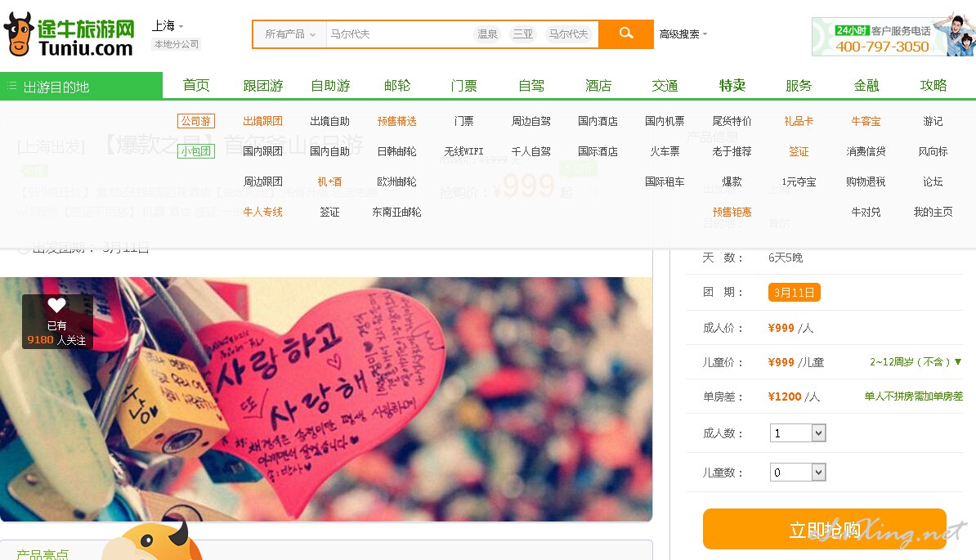Screen dimensions: 976x560
Task: Open the 儿童数 quantity dropdown
Action: pyautogui.click(x=798, y=473)
